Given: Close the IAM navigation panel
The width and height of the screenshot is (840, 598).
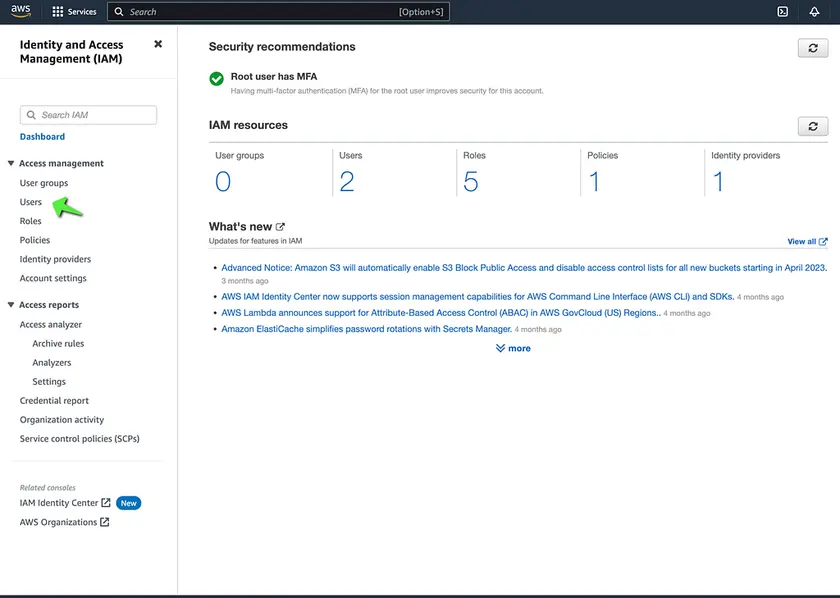Looking at the screenshot, I should (158, 44).
